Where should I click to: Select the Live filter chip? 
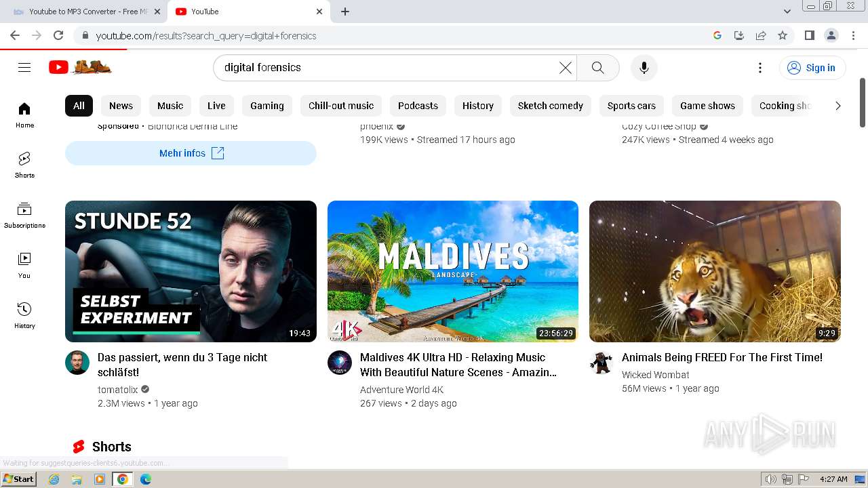[216, 106]
